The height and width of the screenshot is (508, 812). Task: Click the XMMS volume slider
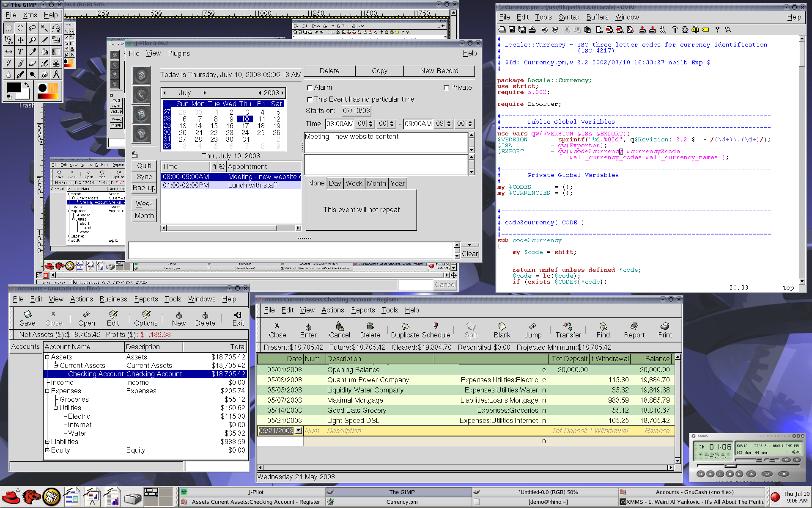click(759, 460)
